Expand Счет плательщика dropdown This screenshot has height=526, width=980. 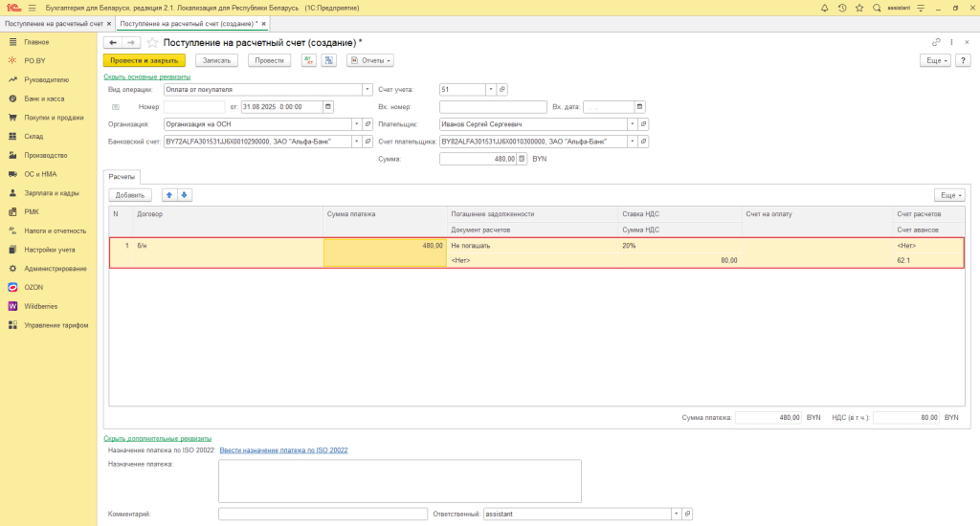[x=632, y=142]
